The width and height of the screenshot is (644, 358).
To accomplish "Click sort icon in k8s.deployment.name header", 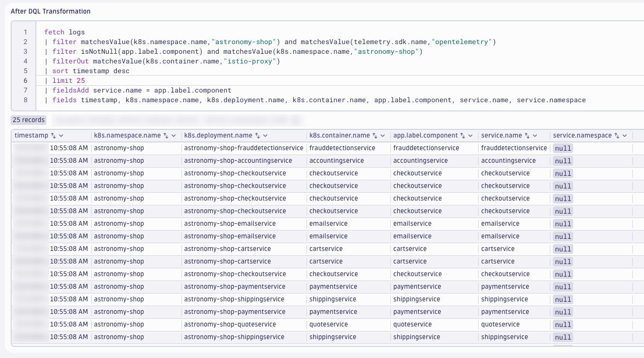I will (x=258, y=136).
